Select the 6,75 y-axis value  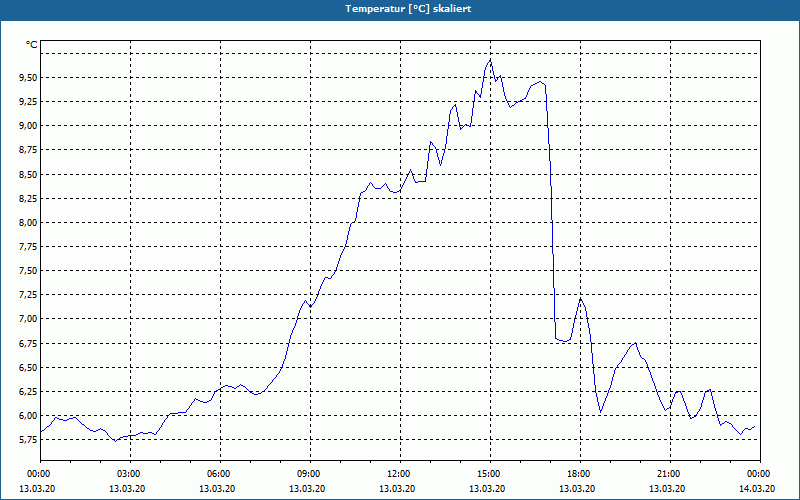point(29,343)
